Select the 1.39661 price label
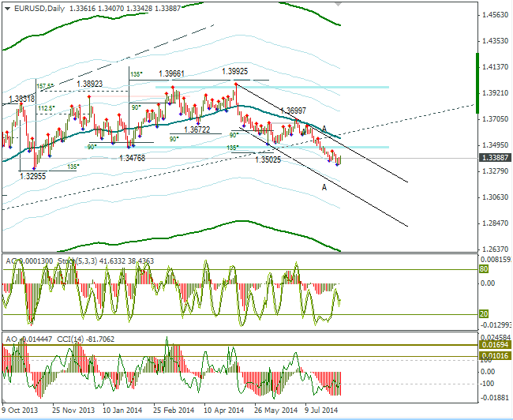 coord(171,74)
